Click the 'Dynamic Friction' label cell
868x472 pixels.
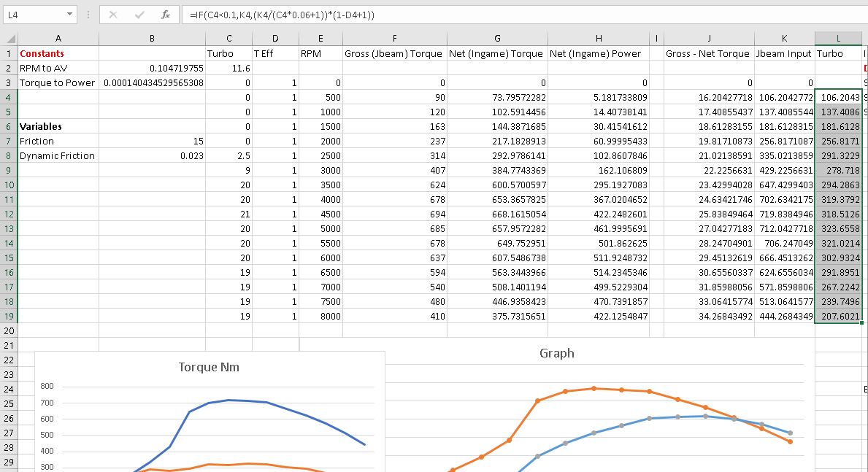click(x=58, y=156)
